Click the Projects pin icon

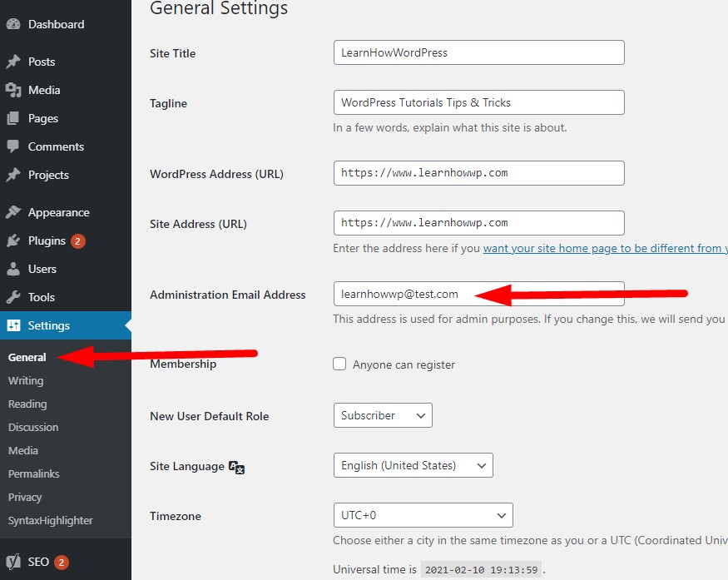click(13, 175)
